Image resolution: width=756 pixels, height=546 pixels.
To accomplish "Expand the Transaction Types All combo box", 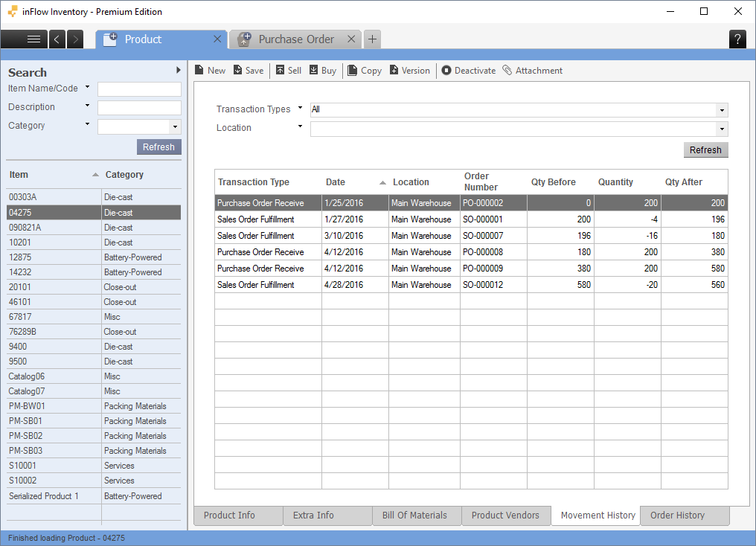I will point(722,110).
